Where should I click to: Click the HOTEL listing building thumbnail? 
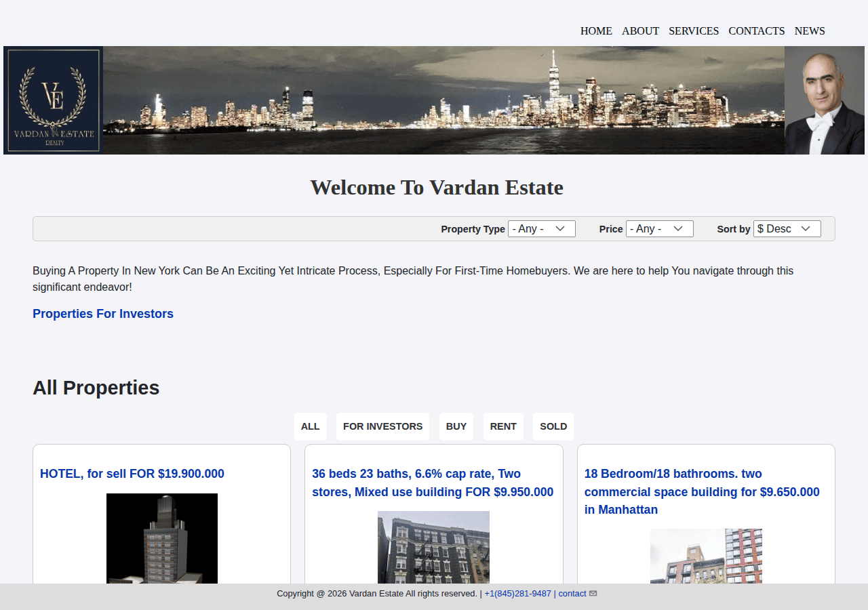point(162,538)
